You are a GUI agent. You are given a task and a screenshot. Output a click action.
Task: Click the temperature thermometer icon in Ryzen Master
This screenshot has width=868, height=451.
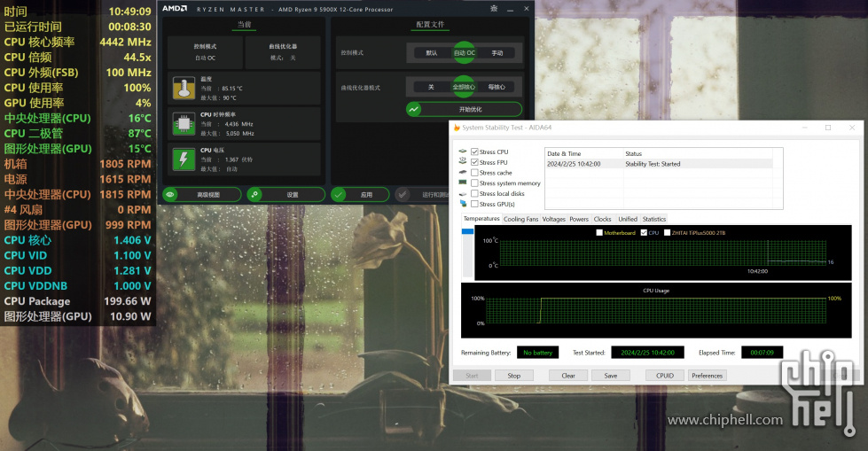point(184,89)
